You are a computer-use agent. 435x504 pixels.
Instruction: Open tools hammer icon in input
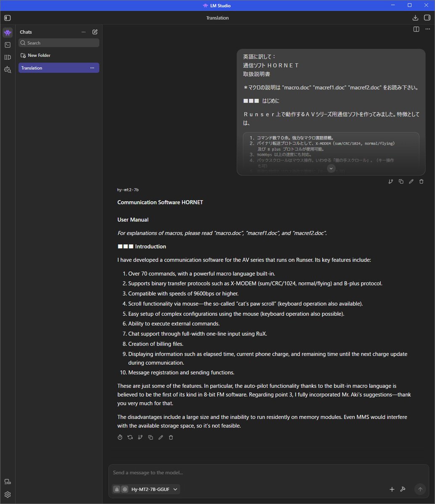pos(403,489)
